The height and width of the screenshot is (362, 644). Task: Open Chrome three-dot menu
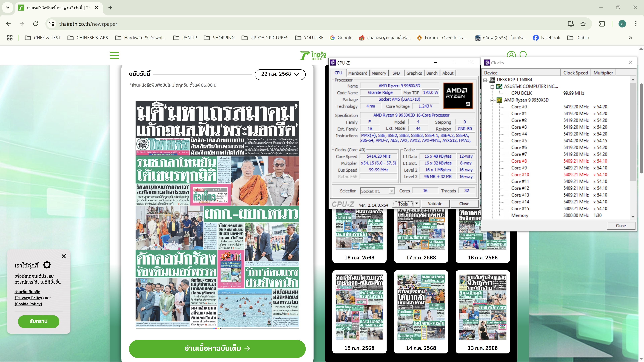(636, 24)
